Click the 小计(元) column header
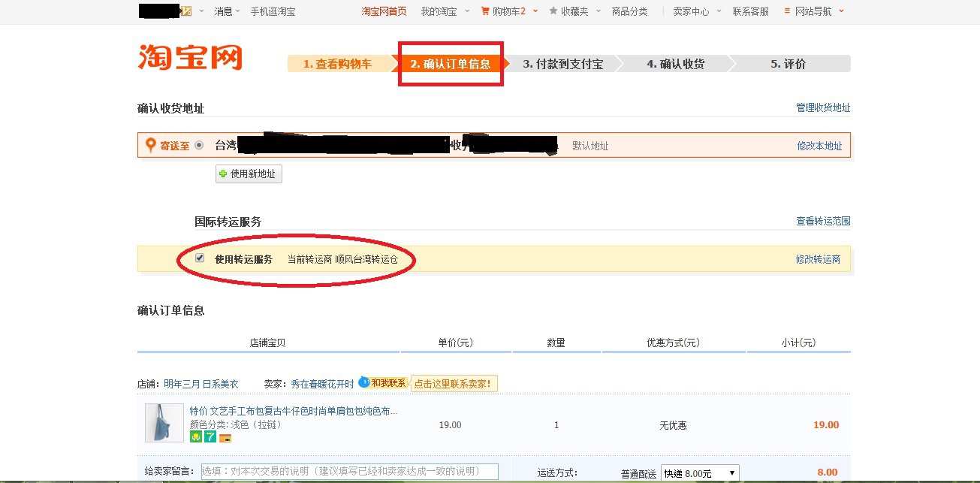Screen dimensions: 980x483 (798, 343)
